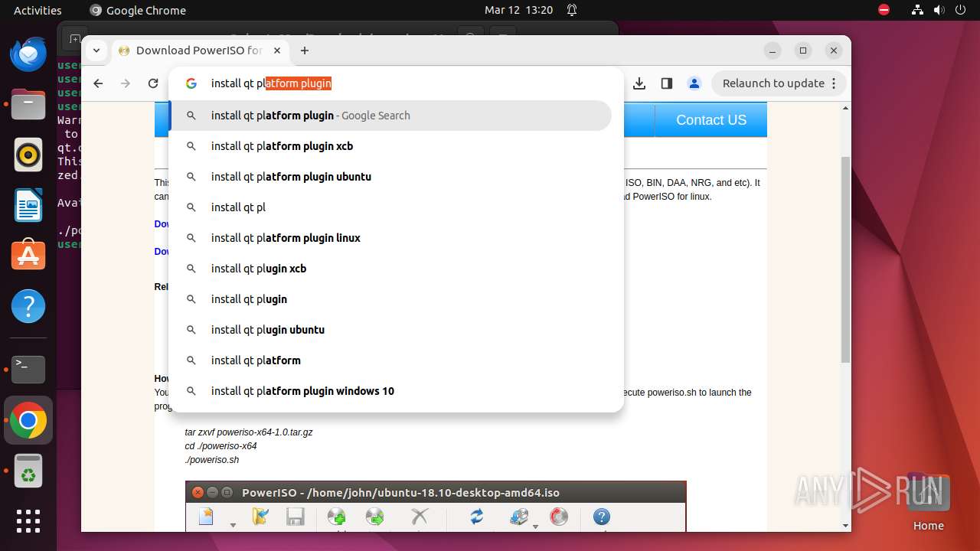980x551 pixels.
Task: Open tab search dropdown arrow
Action: point(96,51)
